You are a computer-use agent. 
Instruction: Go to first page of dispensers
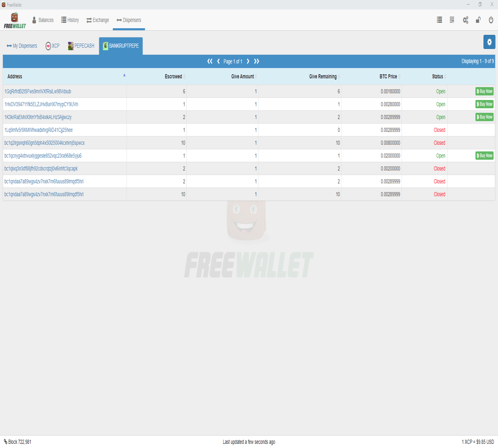pyautogui.click(x=210, y=61)
